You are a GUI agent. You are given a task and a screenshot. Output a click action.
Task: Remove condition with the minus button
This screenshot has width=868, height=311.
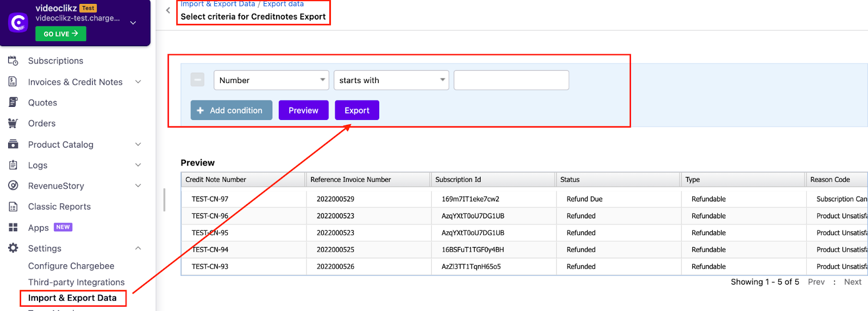197,80
